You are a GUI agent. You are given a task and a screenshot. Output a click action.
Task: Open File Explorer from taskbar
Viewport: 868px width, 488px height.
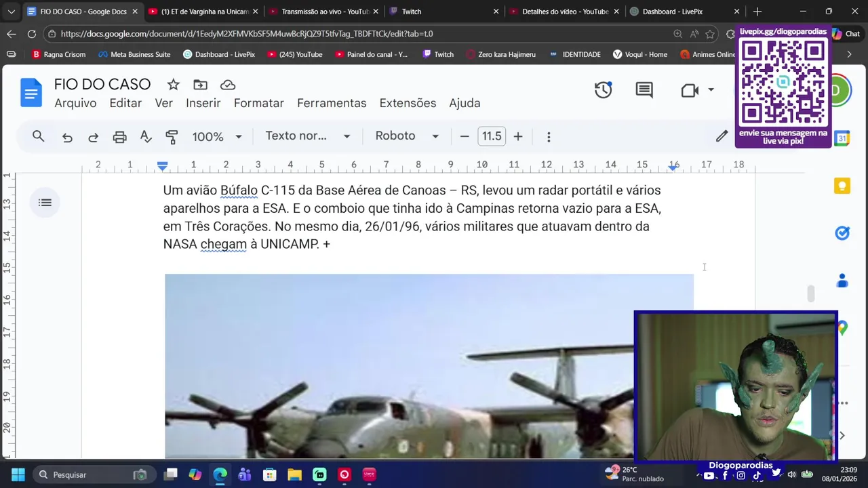(x=294, y=474)
